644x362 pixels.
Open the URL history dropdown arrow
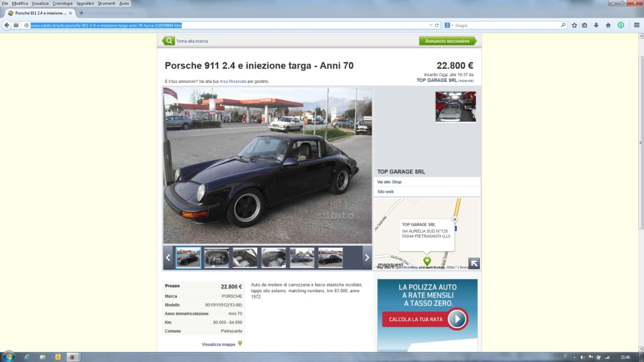tap(431, 25)
